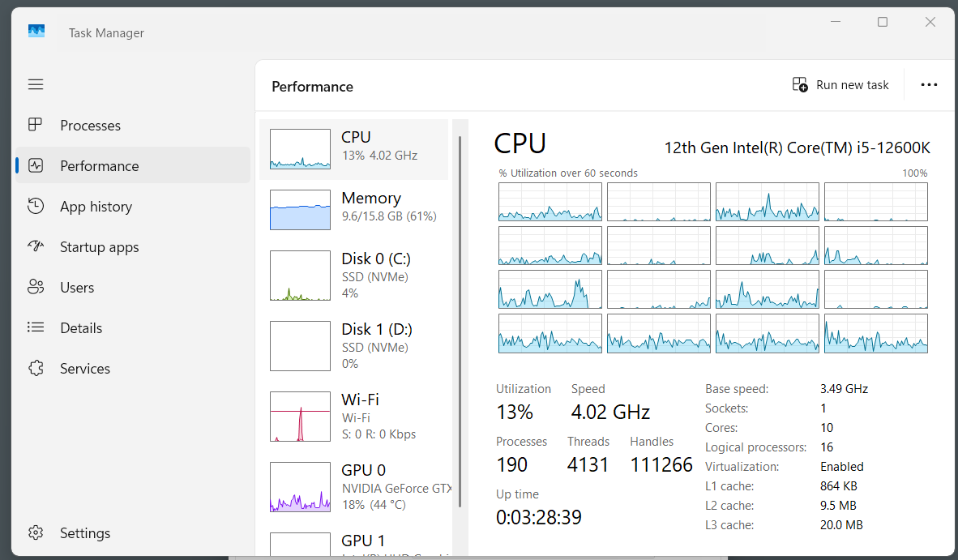Close the Task Manager window
The height and width of the screenshot is (560, 958).
point(930,22)
